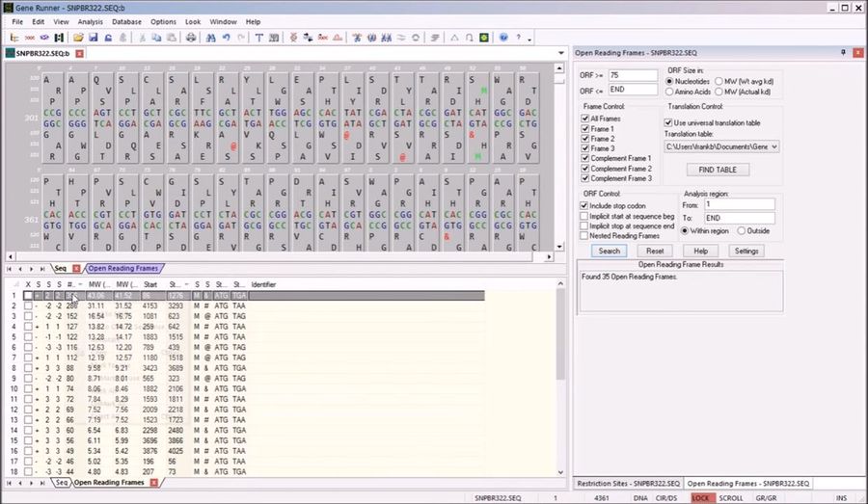This screenshot has height=504, width=868.
Task: Click the Undo arrow icon
Action: (x=226, y=38)
